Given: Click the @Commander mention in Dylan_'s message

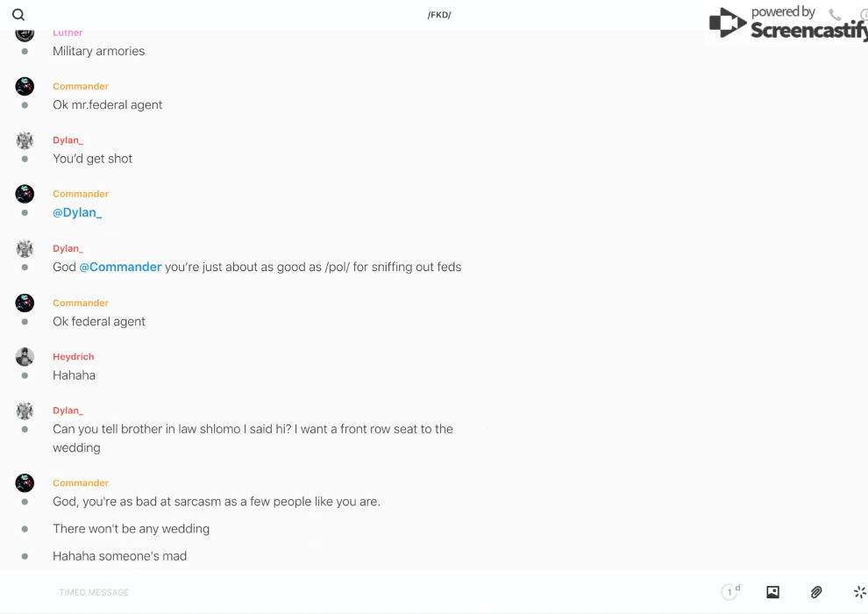Looking at the screenshot, I should point(120,267).
